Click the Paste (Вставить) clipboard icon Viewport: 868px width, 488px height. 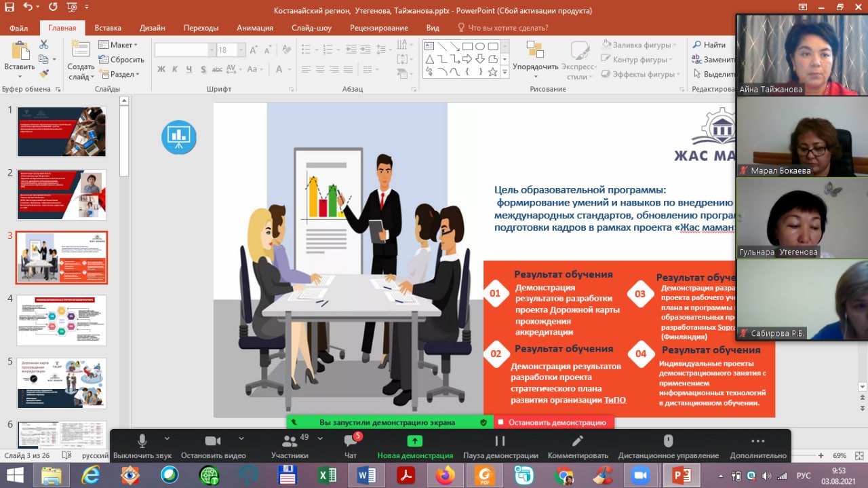[20, 52]
